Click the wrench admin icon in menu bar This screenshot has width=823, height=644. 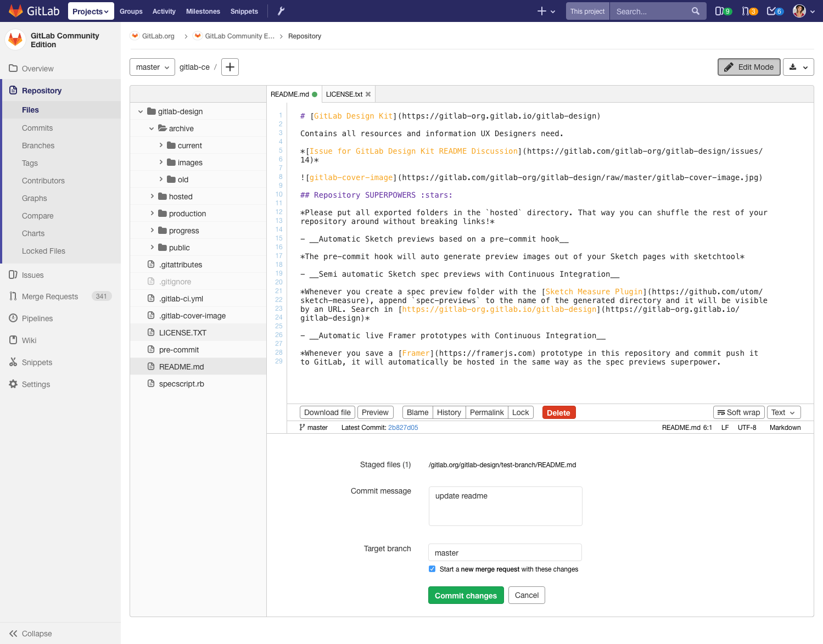281,10
